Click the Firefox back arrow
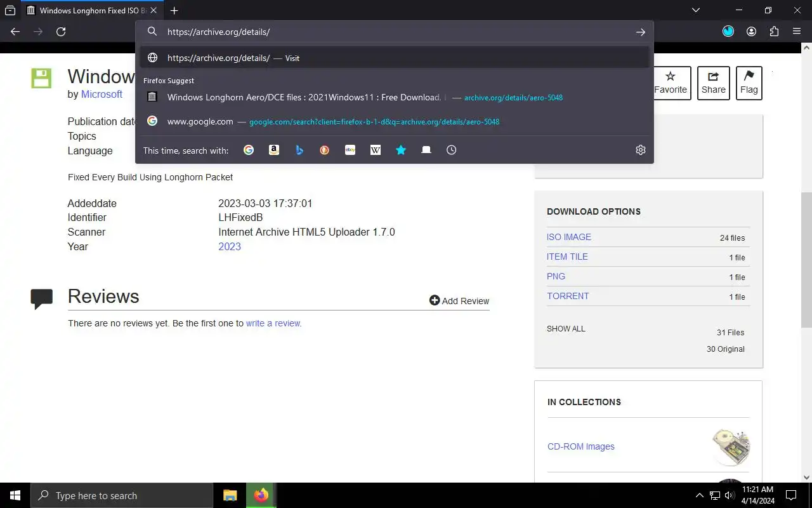Viewport: 812px width, 508px height. (15, 32)
